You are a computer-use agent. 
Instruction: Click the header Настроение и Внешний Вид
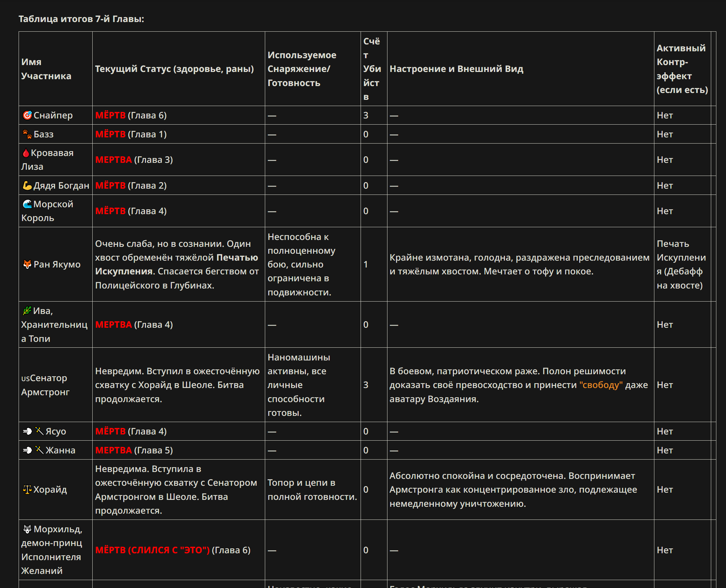click(x=456, y=69)
